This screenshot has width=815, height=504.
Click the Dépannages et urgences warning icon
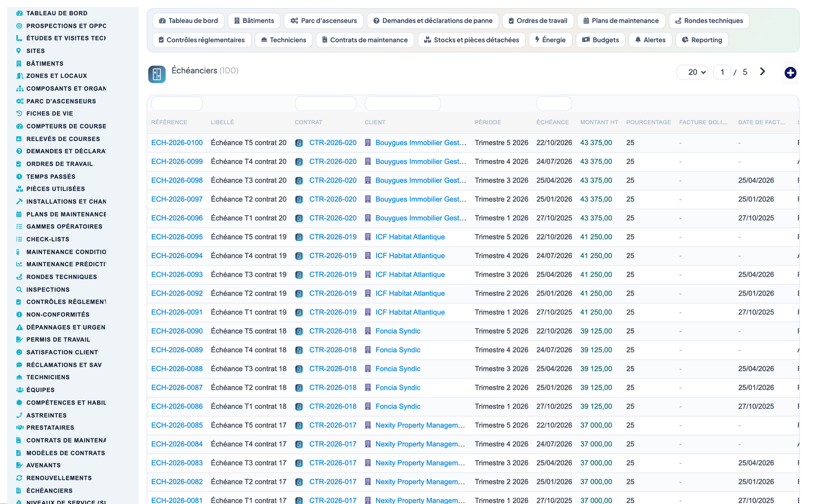[x=19, y=328]
